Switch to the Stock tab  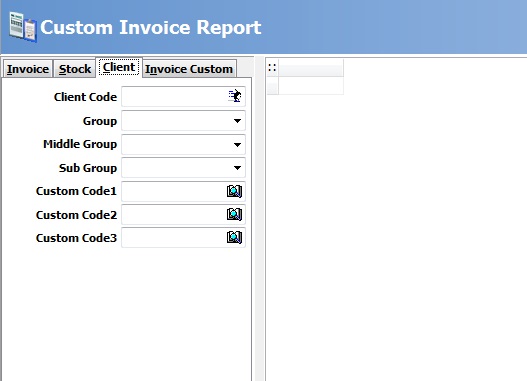pos(75,69)
